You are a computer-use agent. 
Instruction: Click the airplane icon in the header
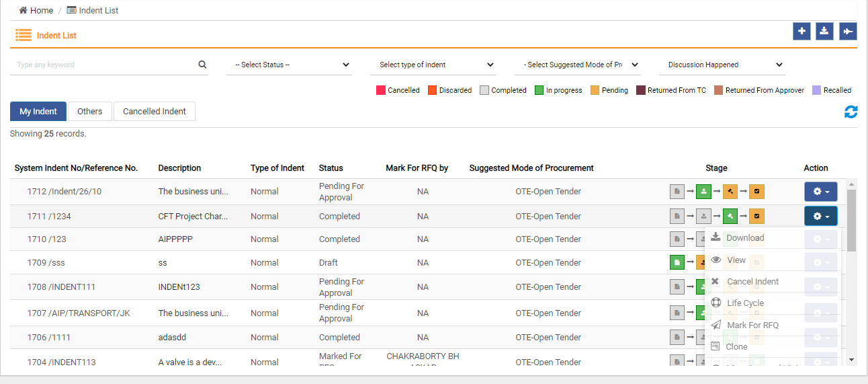pos(848,32)
